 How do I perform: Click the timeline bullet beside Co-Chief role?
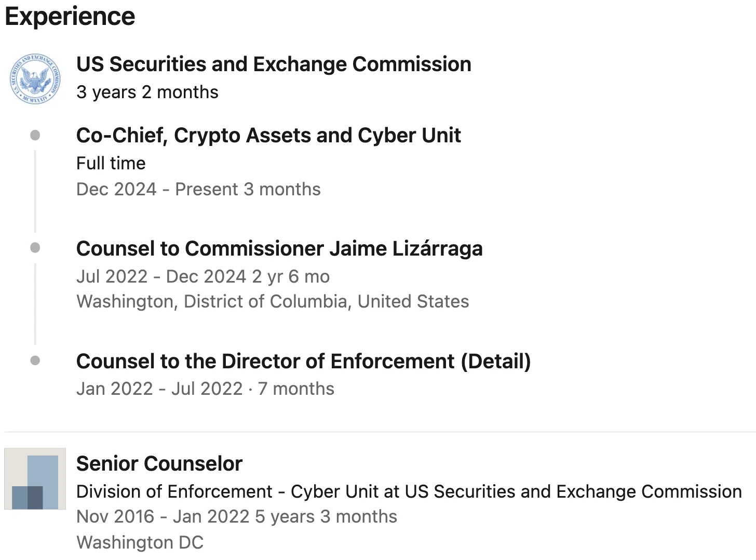coord(35,136)
